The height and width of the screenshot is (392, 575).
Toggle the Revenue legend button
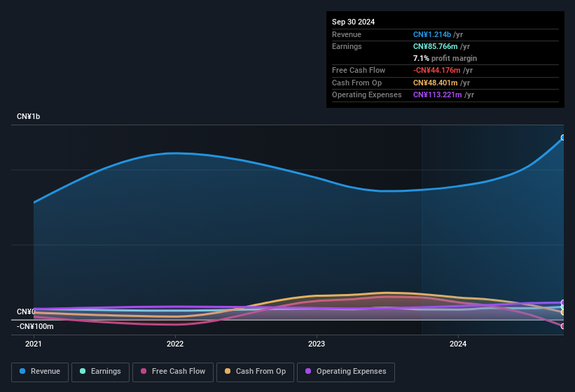[x=40, y=372]
